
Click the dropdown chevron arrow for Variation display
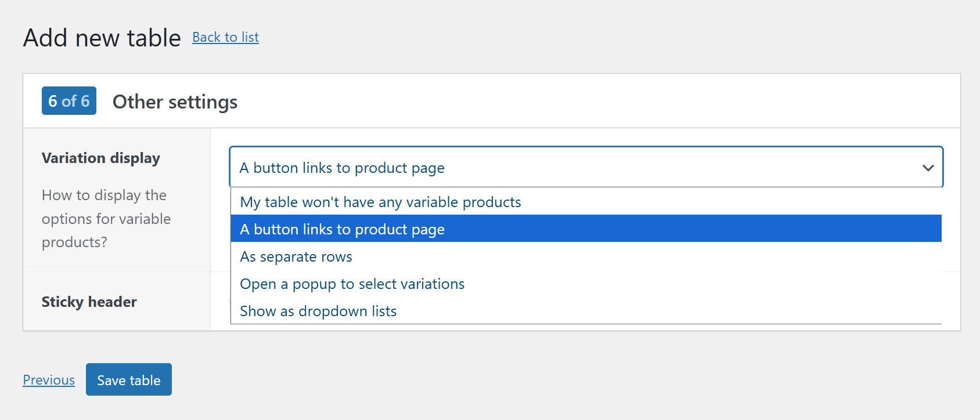click(x=928, y=168)
